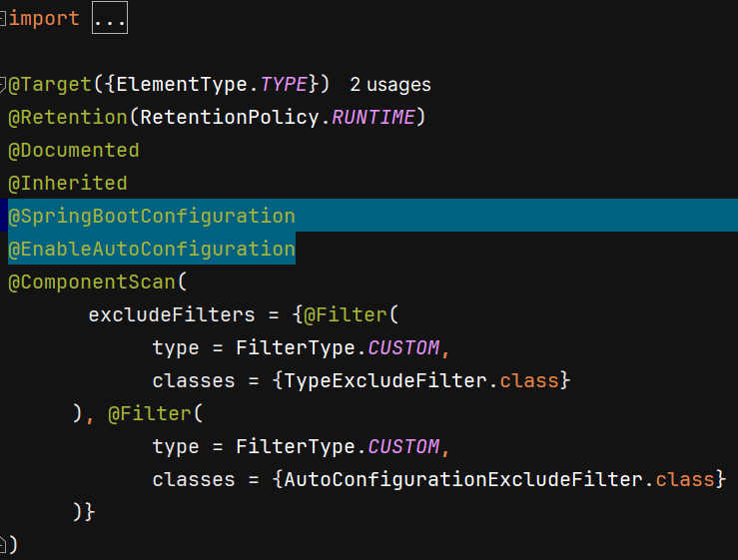Click the @Retention annotation

pos(68,117)
